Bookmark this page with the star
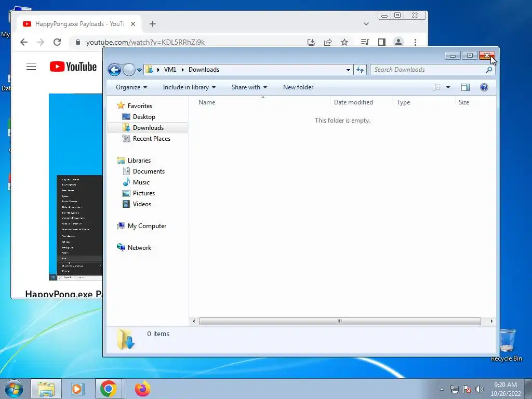This screenshot has height=399, width=532. 344,42
